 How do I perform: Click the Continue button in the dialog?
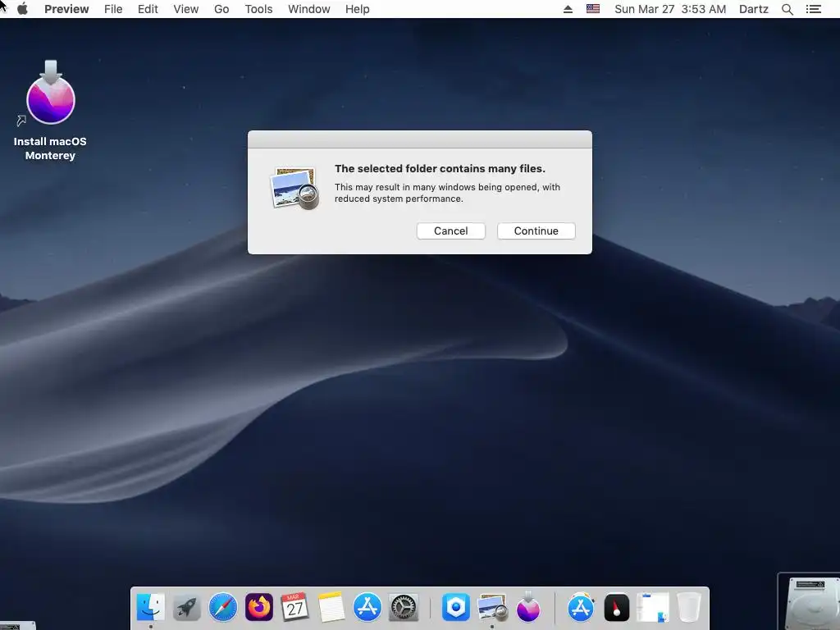536,231
